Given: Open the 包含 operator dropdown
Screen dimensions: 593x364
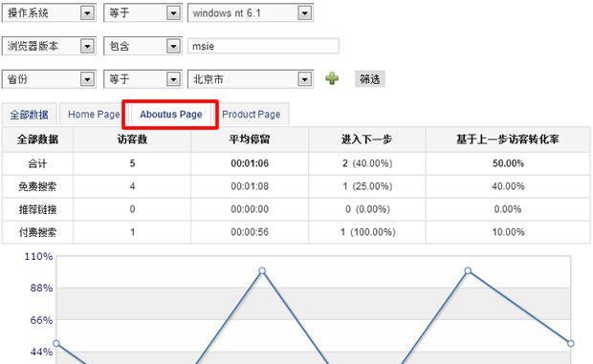Looking at the screenshot, I should coord(143,46).
